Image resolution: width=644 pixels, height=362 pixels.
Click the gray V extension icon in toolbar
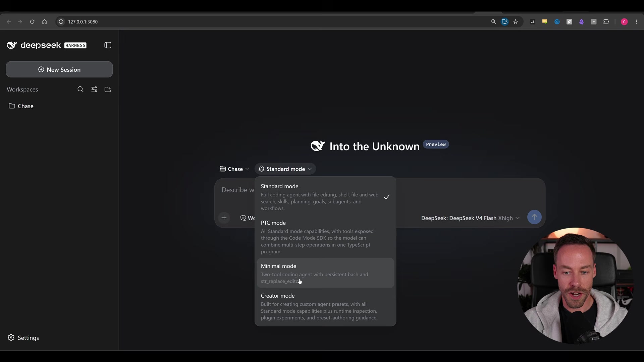594,22
